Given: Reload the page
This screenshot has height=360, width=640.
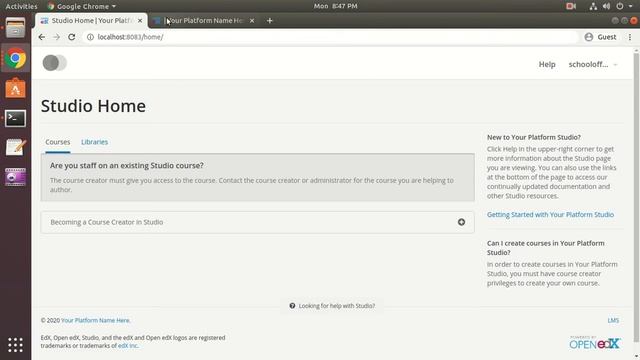Looking at the screenshot, I should 71,37.
